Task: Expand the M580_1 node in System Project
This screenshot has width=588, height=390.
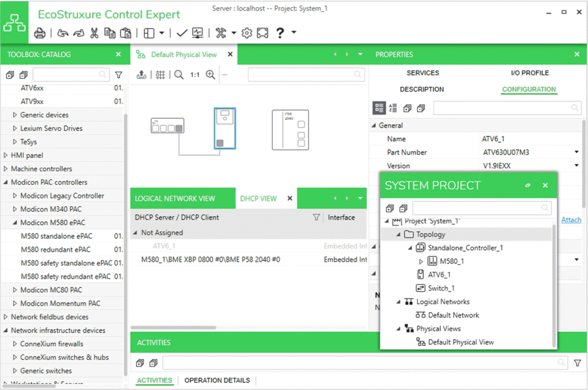Action: coord(421,261)
